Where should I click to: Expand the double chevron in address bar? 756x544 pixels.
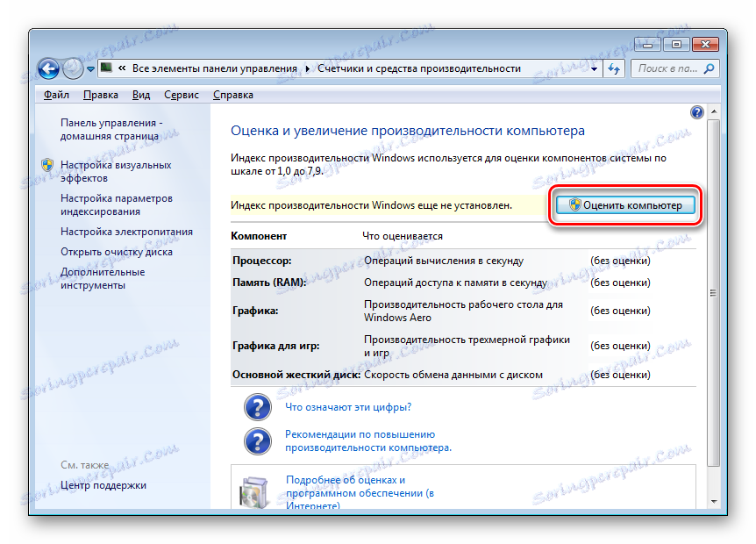coord(122,68)
